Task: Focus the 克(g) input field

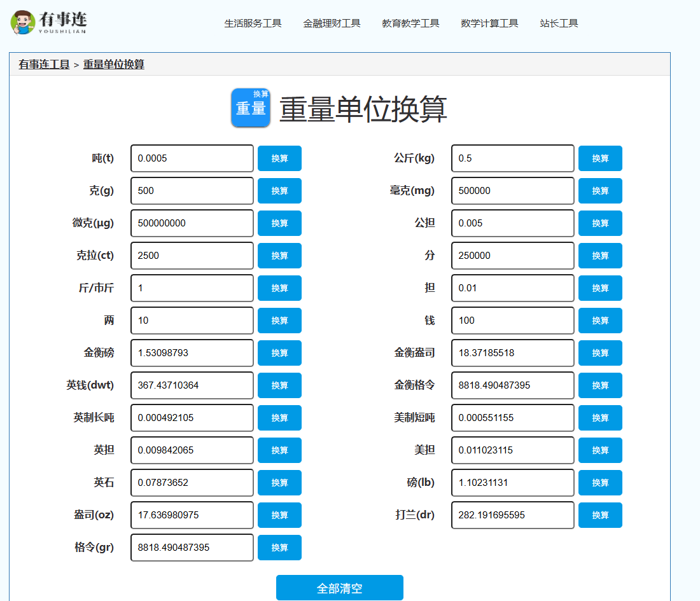Action: pyautogui.click(x=192, y=191)
